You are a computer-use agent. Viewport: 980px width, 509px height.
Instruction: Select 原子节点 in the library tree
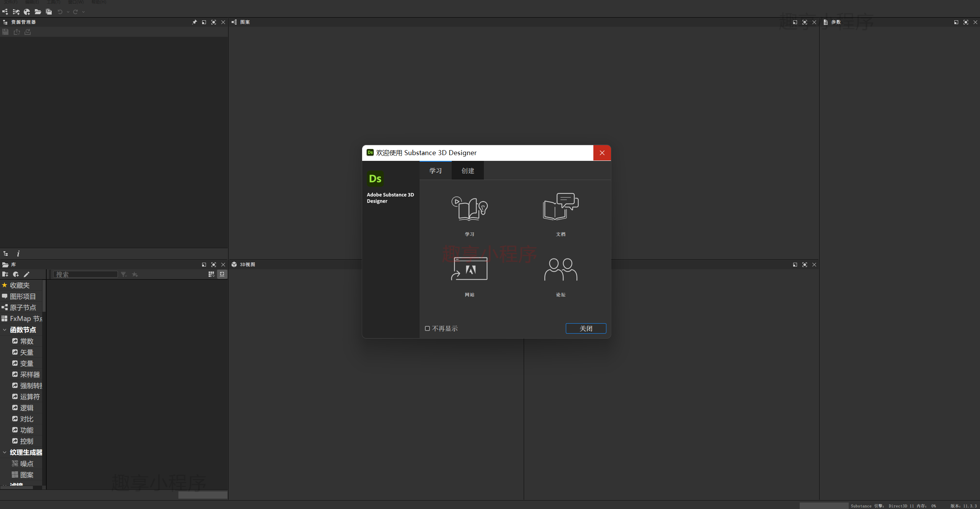click(21, 308)
